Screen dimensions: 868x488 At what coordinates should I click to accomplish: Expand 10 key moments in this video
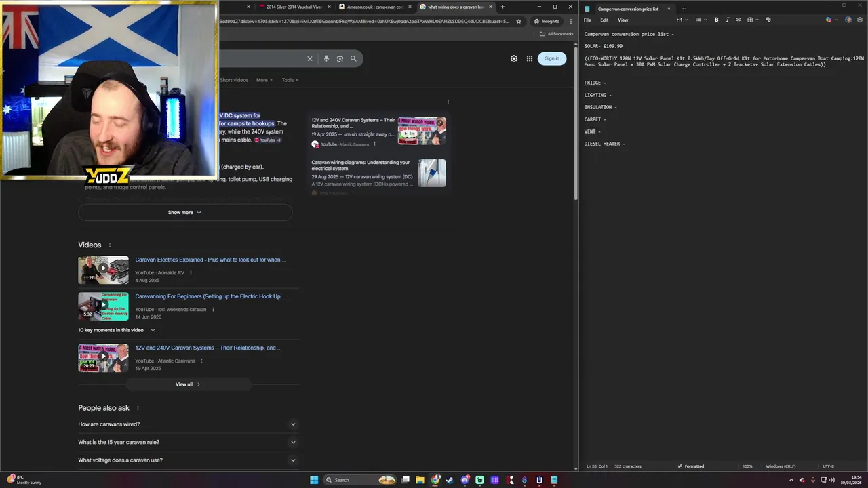[x=117, y=330]
